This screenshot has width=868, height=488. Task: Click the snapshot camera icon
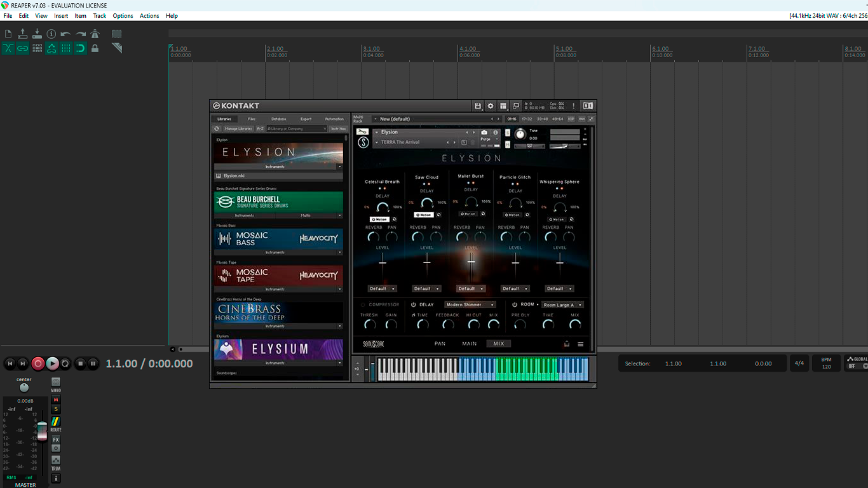484,132
